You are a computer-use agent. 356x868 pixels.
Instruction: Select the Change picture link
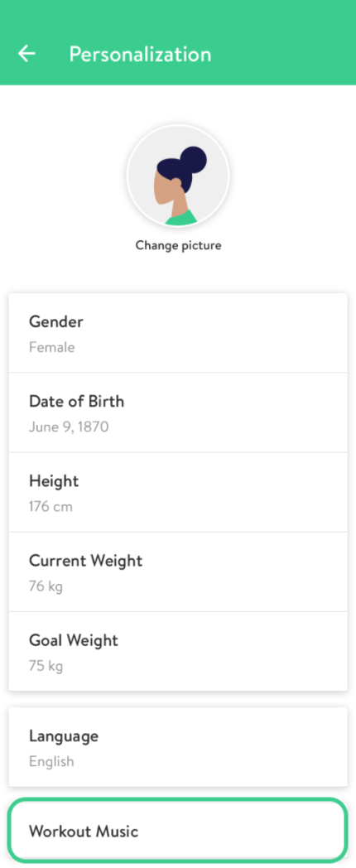click(178, 245)
